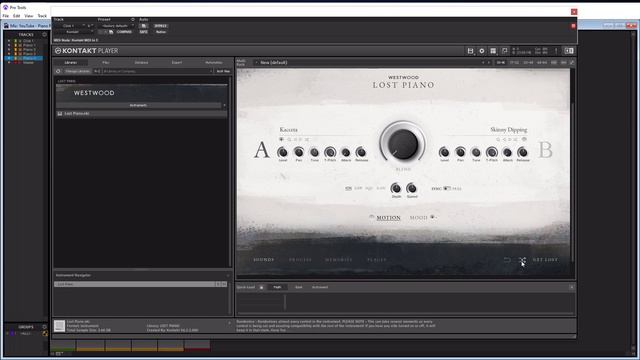The image size is (640, 360).
Task: Click the Manage Libraries button
Action: 77,71
